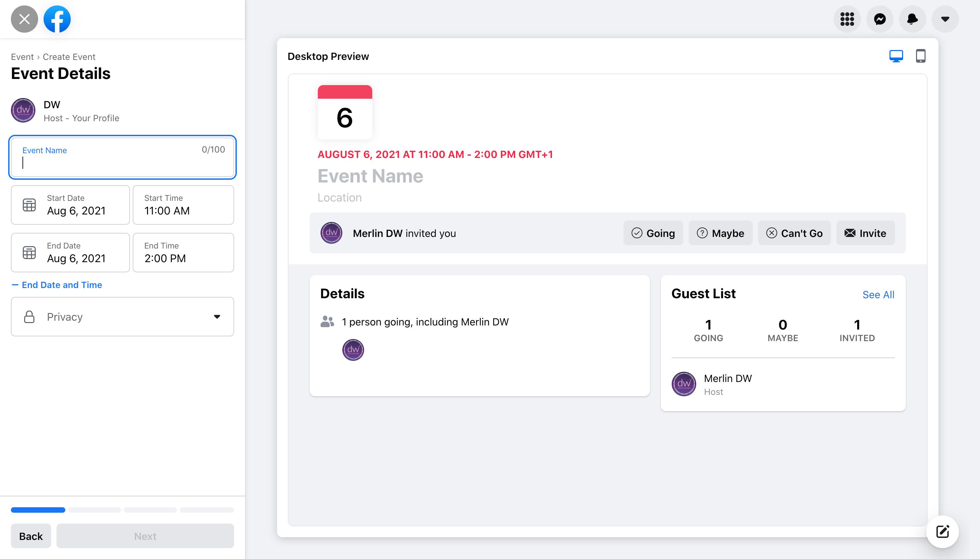The width and height of the screenshot is (980, 559).
Task: Select mobile preview tablet icon
Action: (x=921, y=55)
